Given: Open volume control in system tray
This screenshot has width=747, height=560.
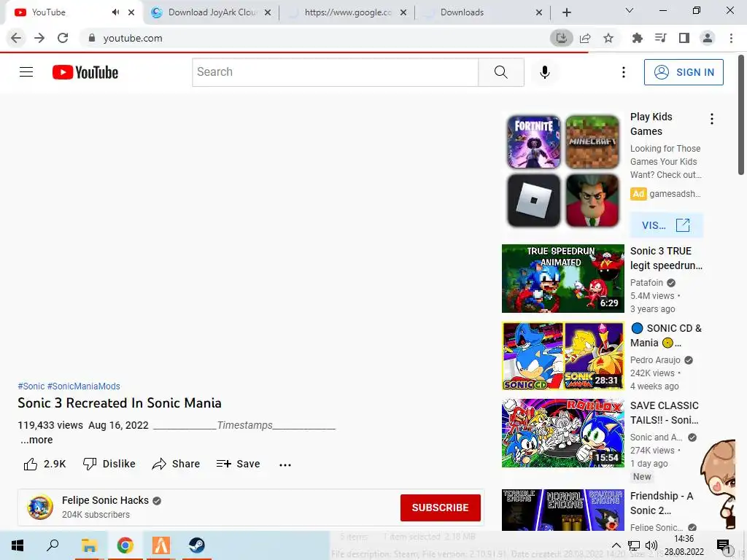Looking at the screenshot, I should pyautogui.click(x=651, y=545).
